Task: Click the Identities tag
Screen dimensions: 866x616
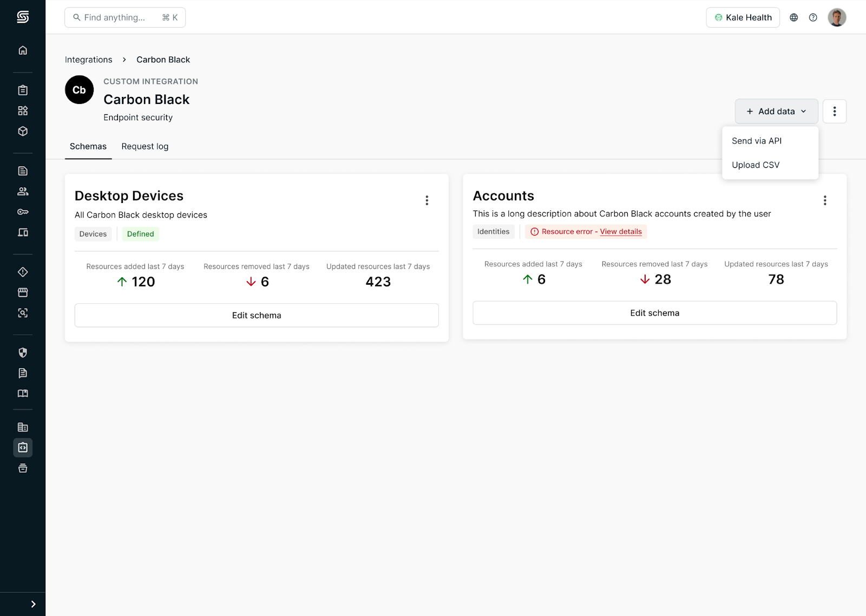Action: 494,232
